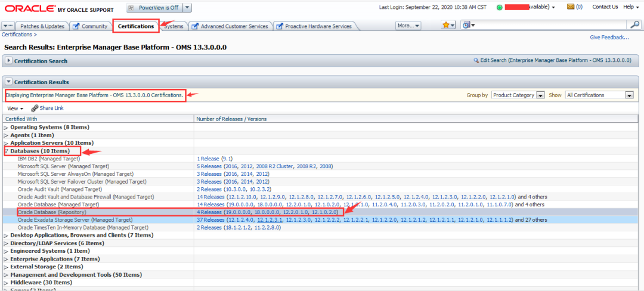Click the PowerView toggle icon

click(132, 8)
